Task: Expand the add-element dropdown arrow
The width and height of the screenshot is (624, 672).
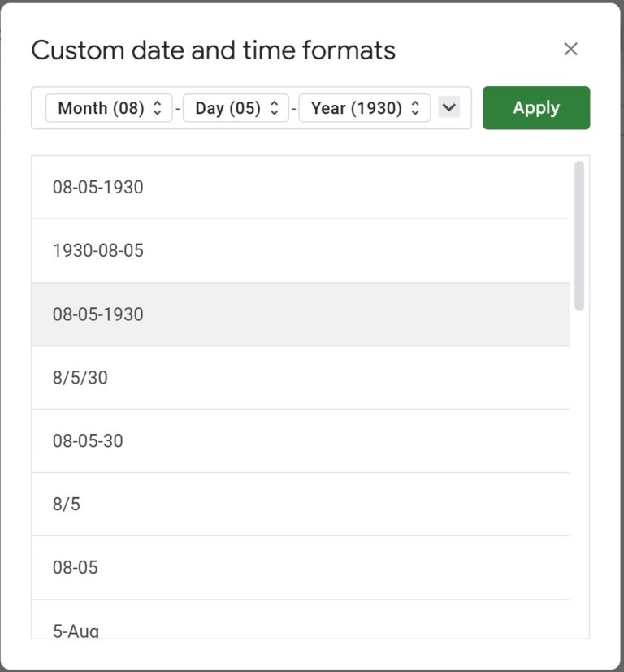Action: pos(448,107)
